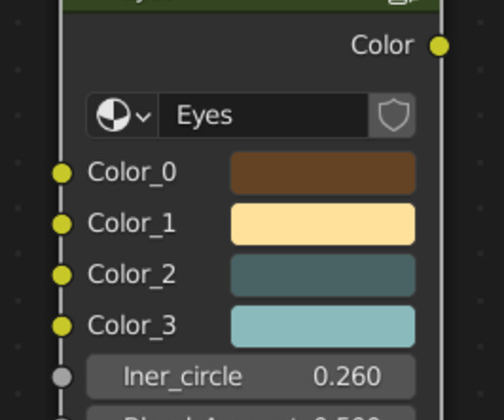Click the gray Iner_circle input socket
This screenshot has width=504, height=420.
click(x=62, y=377)
